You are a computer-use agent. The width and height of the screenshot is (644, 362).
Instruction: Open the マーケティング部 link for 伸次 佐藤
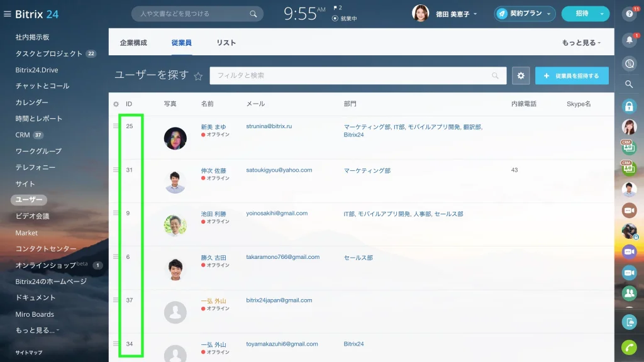367,170
